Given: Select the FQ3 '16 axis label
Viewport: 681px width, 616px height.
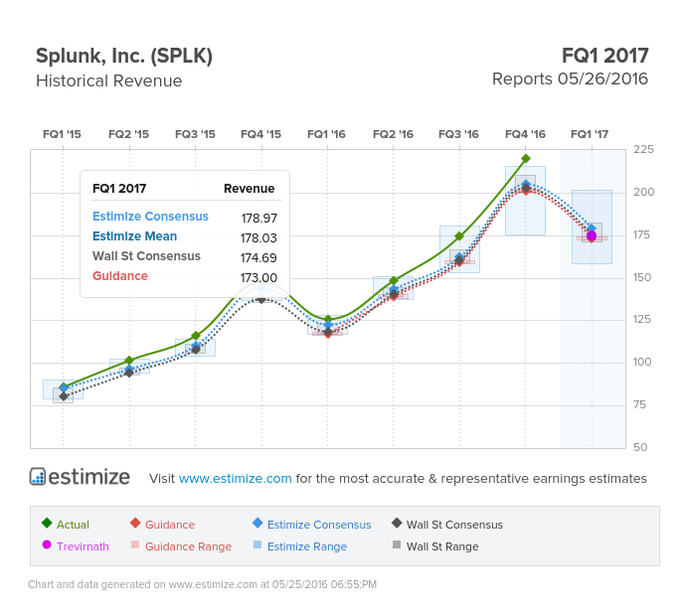Looking at the screenshot, I should 458,134.
